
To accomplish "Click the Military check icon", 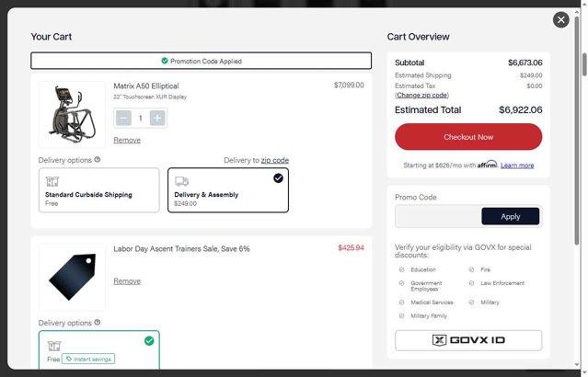I will click(471, 303).
